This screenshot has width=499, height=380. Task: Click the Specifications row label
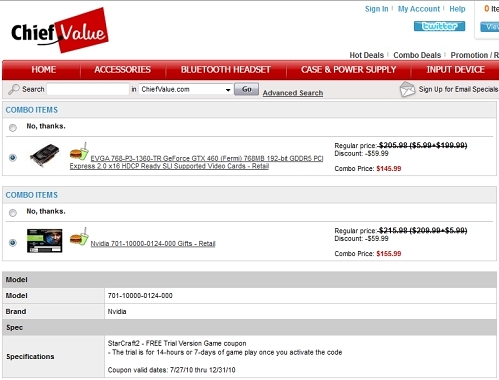[30, 357]
